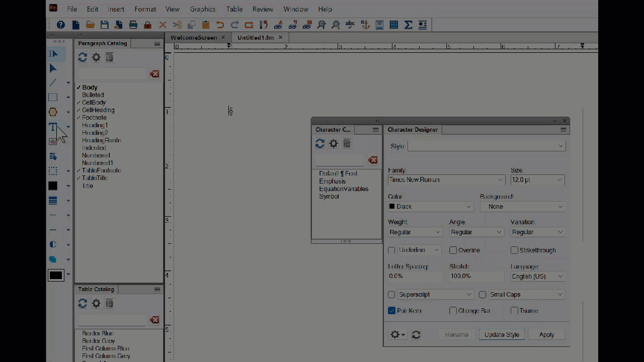Open the Language dropdown
This screenshot has height=362, width=644.
538,277
